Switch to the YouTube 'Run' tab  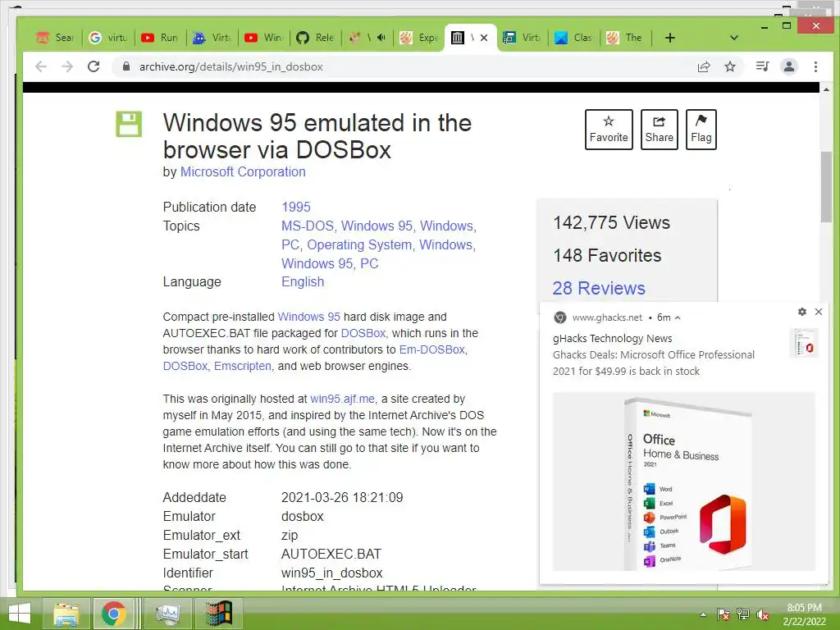point(160,38)
